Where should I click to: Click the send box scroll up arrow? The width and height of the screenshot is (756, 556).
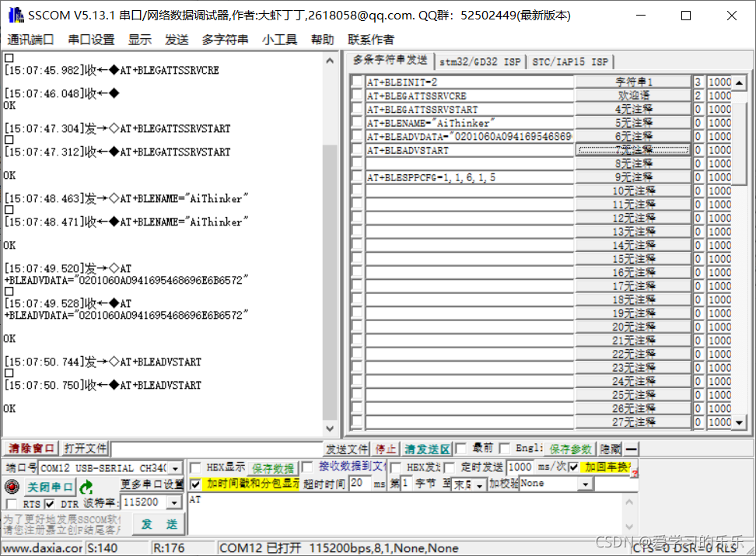(x=629, y=502)
